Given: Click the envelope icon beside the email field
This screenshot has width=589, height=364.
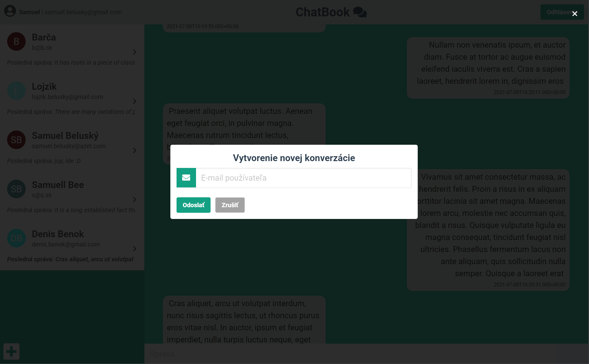Looking at the screenshot, I should [x=186, y=178].
